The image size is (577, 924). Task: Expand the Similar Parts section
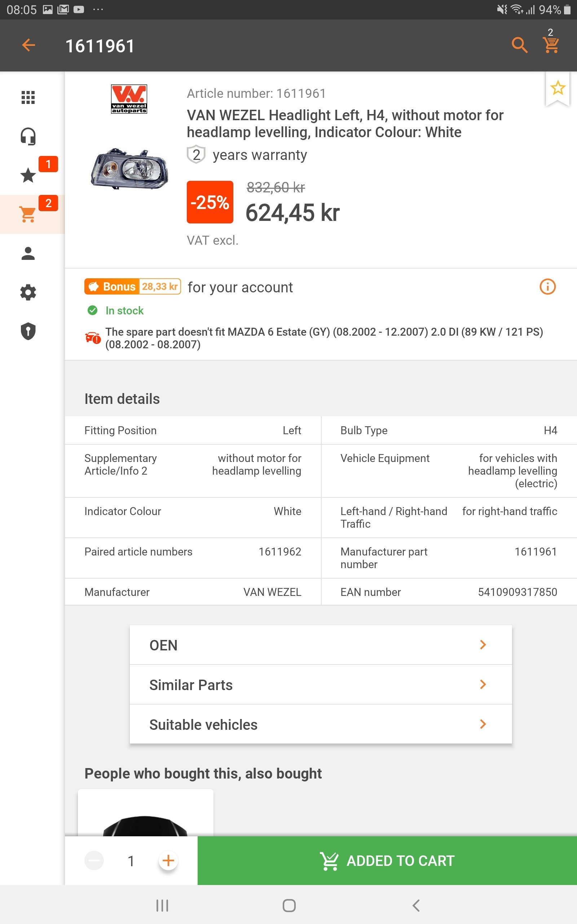321,685
